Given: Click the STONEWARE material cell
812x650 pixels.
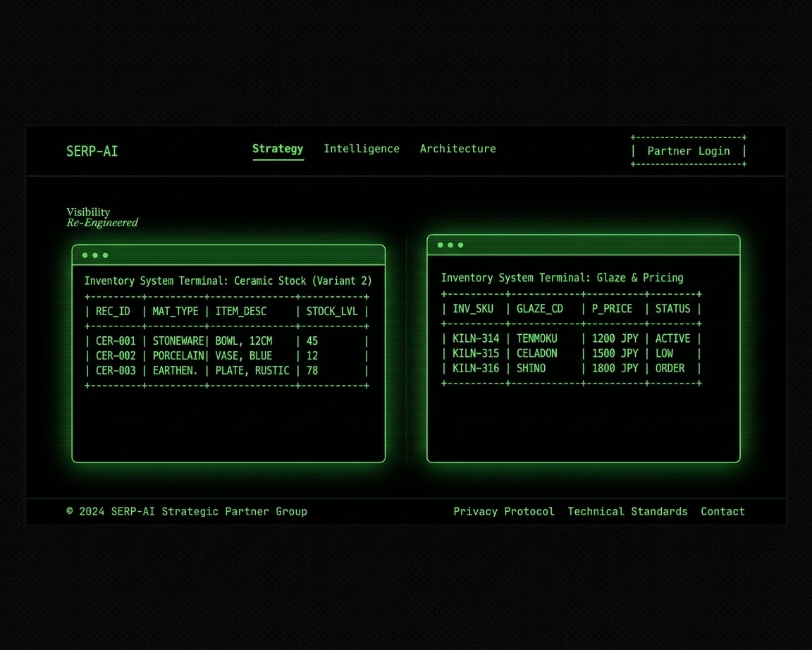Looking at the screenshot, I should tap(178, 341).
